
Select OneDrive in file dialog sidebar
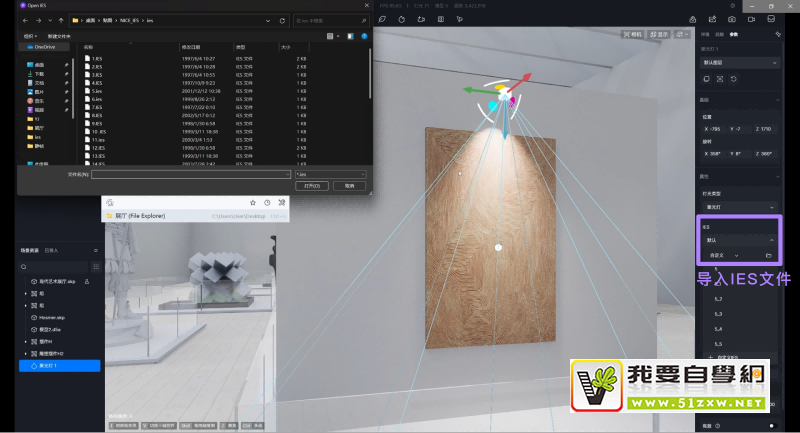pos(45,47)
